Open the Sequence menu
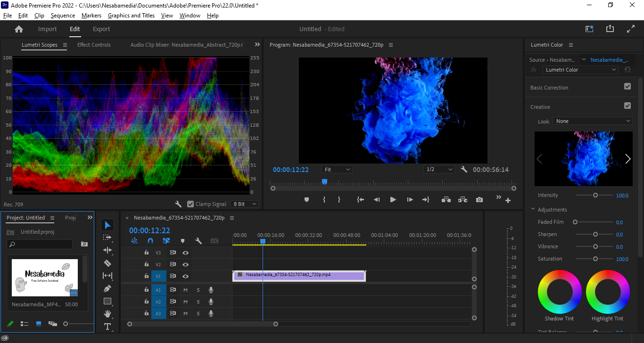This screenshot has height=343, width=644. (63, 16)
